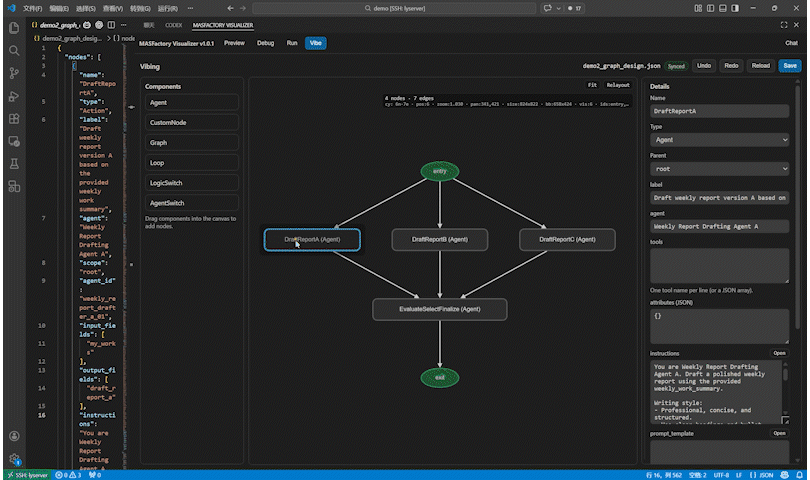The width and height of the screenshot is (810, 480).
Task: Switch to the Debug tab
Action: (265, 43)
